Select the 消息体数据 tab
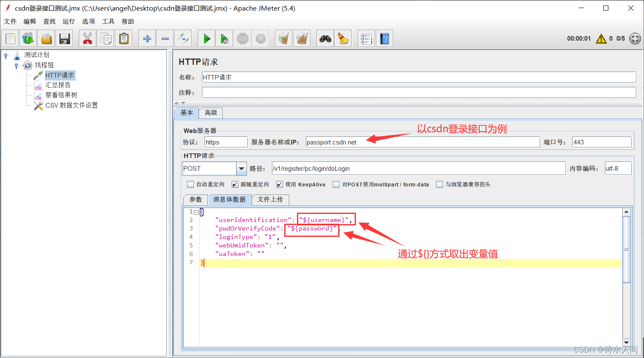The width and height of the screenshot is (644, 358). [230, 200]
